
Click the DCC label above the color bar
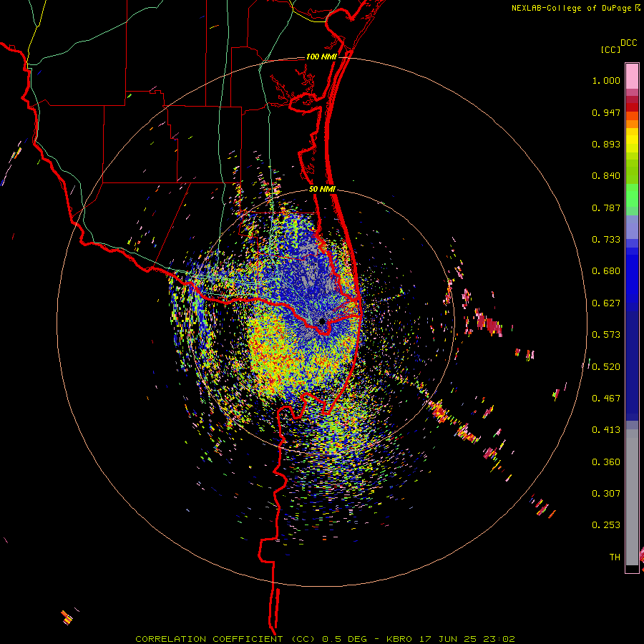(629, 43)
